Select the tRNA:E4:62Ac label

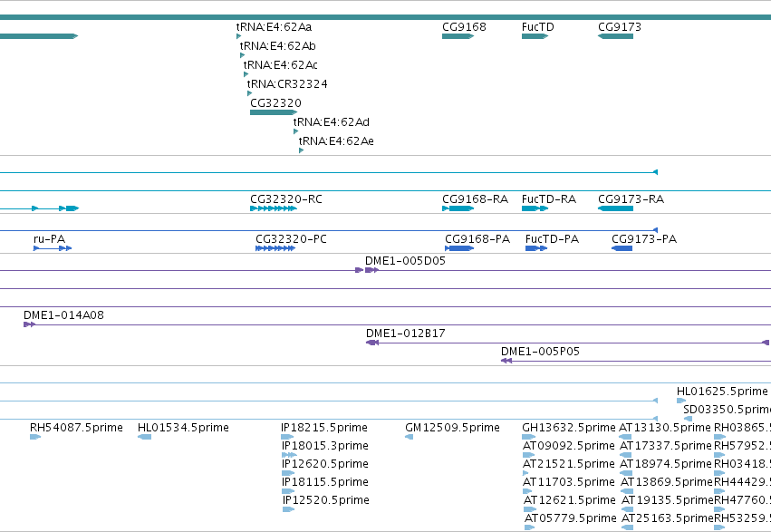tap(281, 65)
